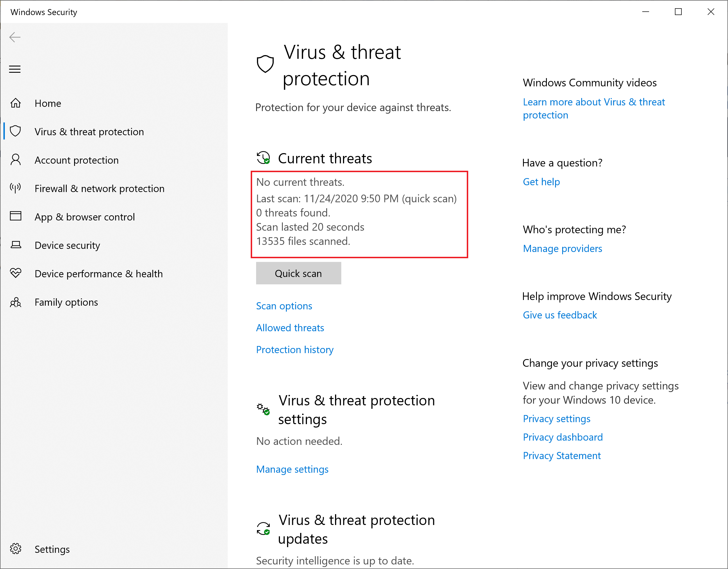This screenshot has width=728, height=569.
Task: Click the App & browser control window icon
Action: pyautogui.click(x=16, y=216)
